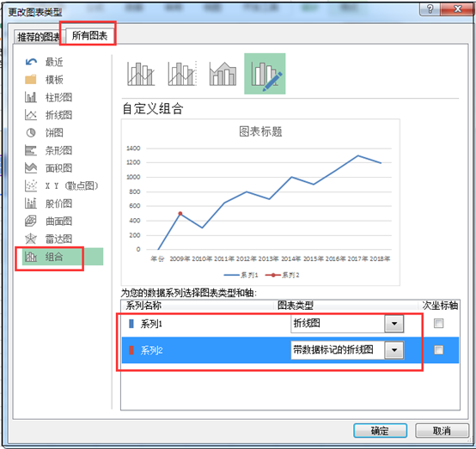Click the 折线图 combo box for 系列1

pyautogui.click(x=347, y=324)
